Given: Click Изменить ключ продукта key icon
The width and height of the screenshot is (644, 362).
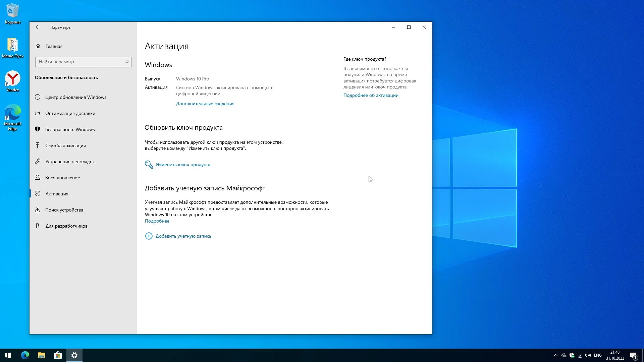Looking at the screenshot, I should tap(149, 165).
